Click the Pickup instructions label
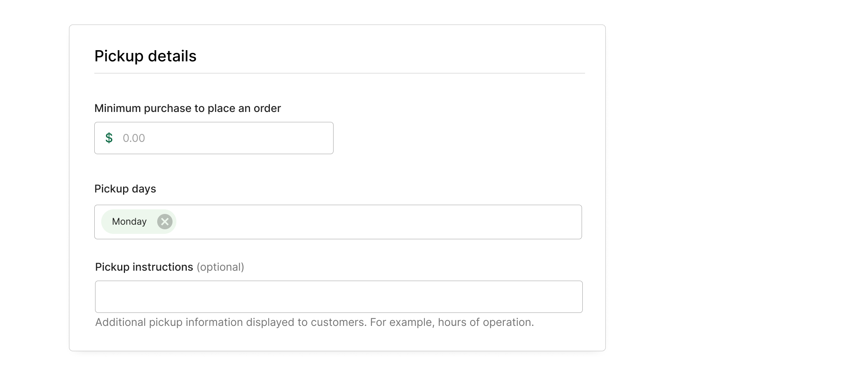Screen dimensions: 868x365 144,267
